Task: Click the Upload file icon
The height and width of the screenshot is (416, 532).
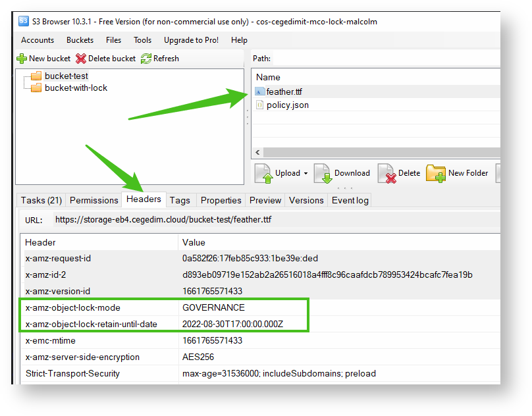Action: coord(263,173)
